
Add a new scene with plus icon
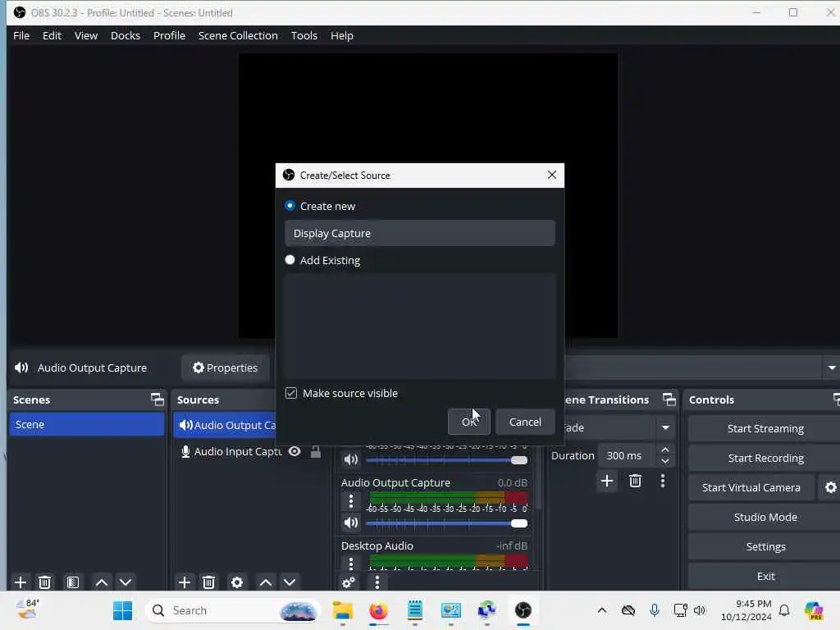pyautogui.click(x=21, y=582)
